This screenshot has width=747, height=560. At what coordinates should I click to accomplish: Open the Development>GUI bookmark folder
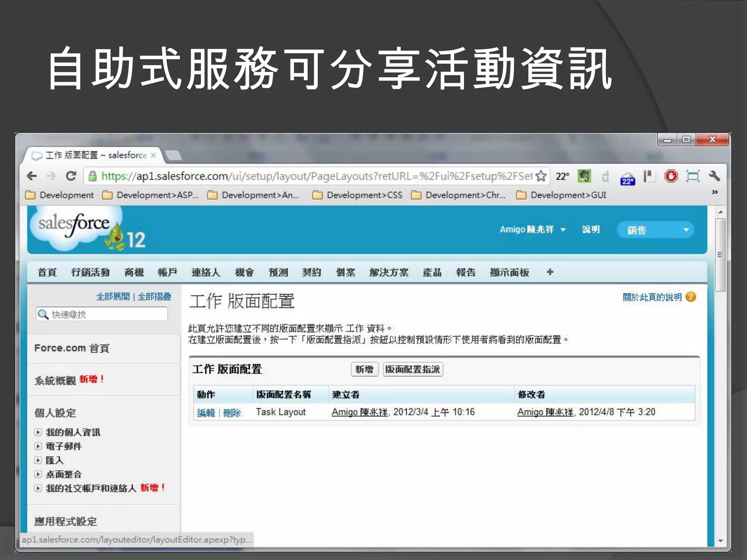point(561,195)
